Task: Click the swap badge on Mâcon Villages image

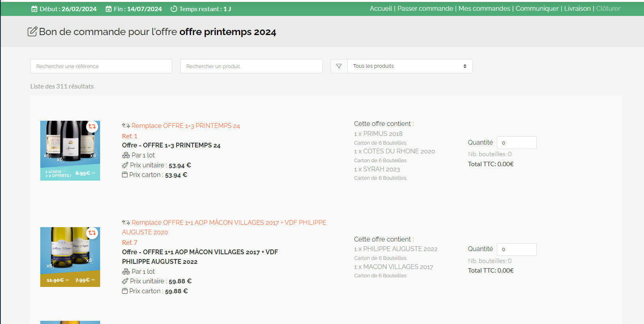Action: [x=92, y=233]
